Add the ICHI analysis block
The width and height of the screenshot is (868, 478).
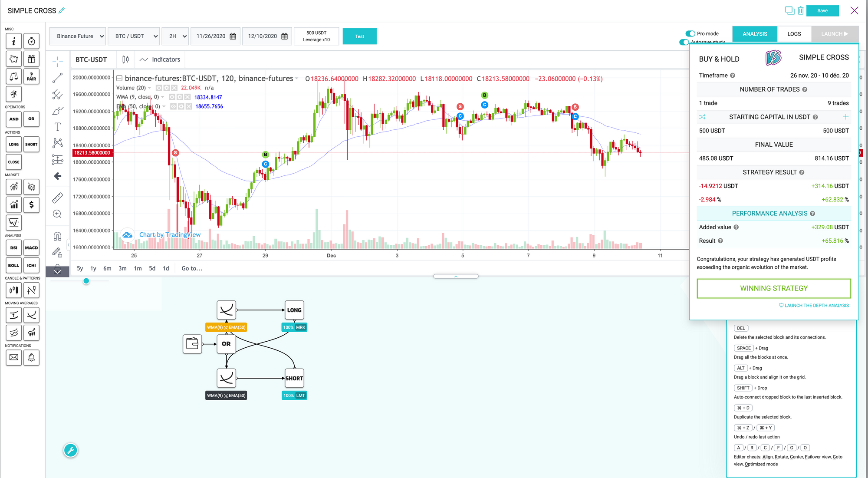(31, 265)
